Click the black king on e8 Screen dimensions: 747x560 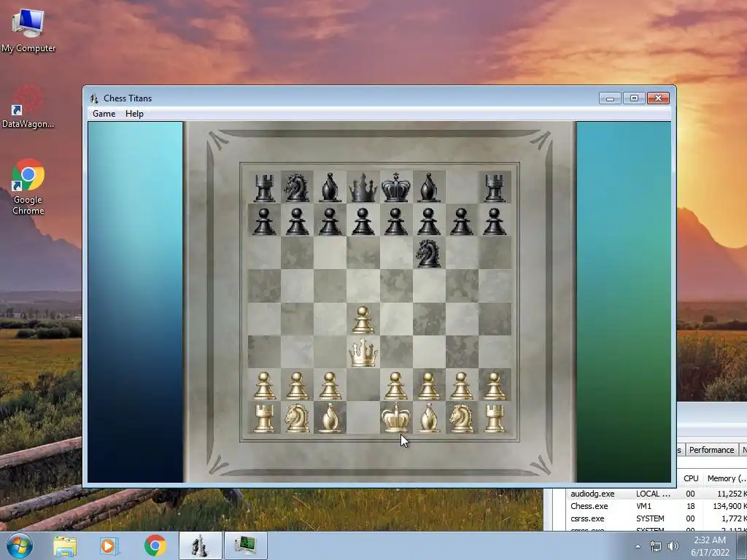(x=396, y=187)
